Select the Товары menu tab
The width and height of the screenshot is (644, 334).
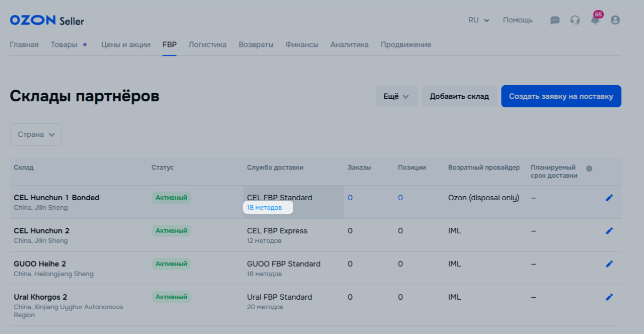tap(64, 45)
